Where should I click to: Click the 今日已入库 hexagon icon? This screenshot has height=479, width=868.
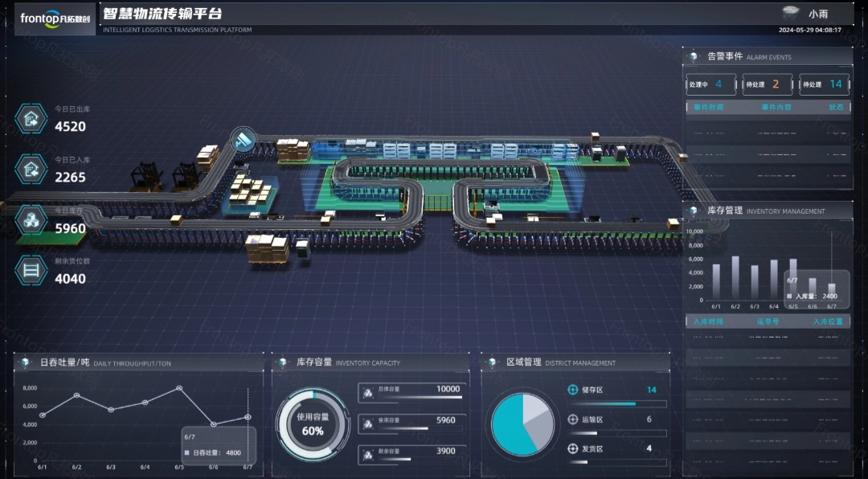click(x=31, y=170)
